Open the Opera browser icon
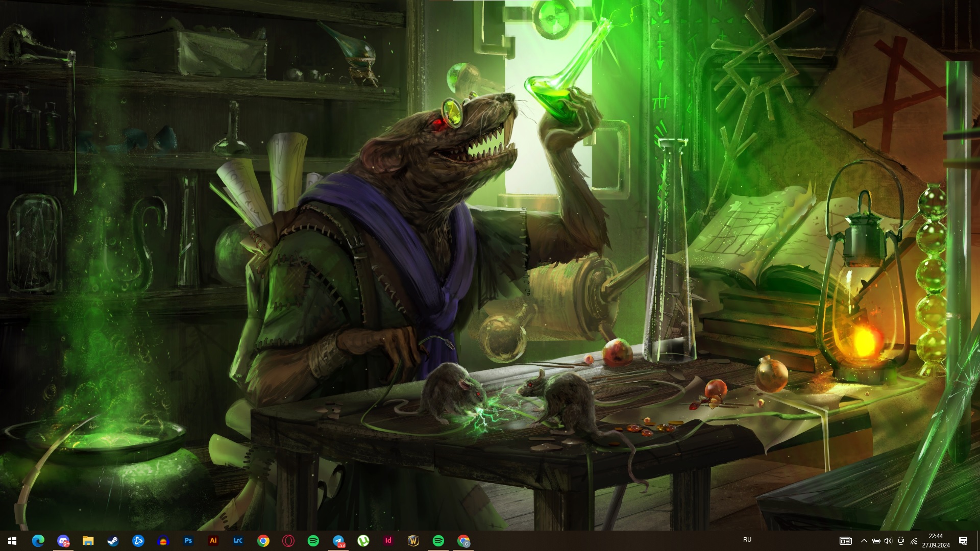 (288, 541)
